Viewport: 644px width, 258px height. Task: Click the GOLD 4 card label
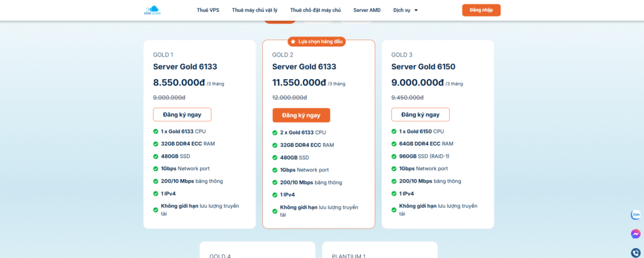(220, 256)
